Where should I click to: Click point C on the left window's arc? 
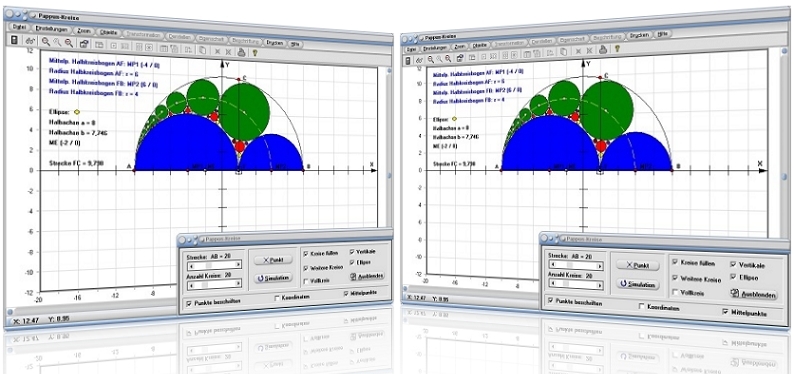(239, 79)
